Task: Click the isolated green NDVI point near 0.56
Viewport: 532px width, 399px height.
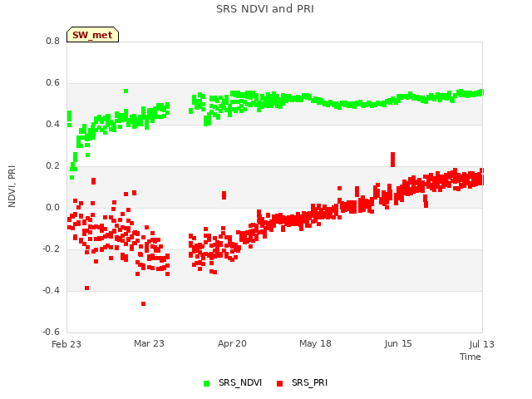Action: 126,91
